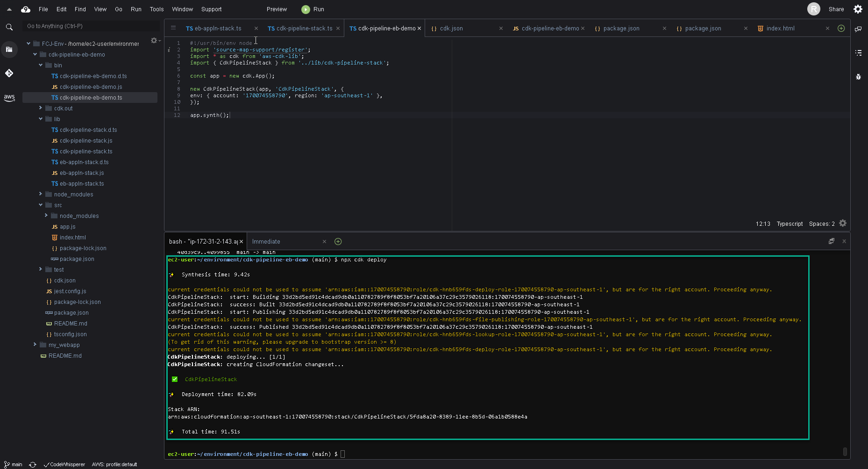Close the eb-appln-stack.ts tab
The height and width of the screenshot is (469, 868).
pyautogui.click(x=256, y=29)
